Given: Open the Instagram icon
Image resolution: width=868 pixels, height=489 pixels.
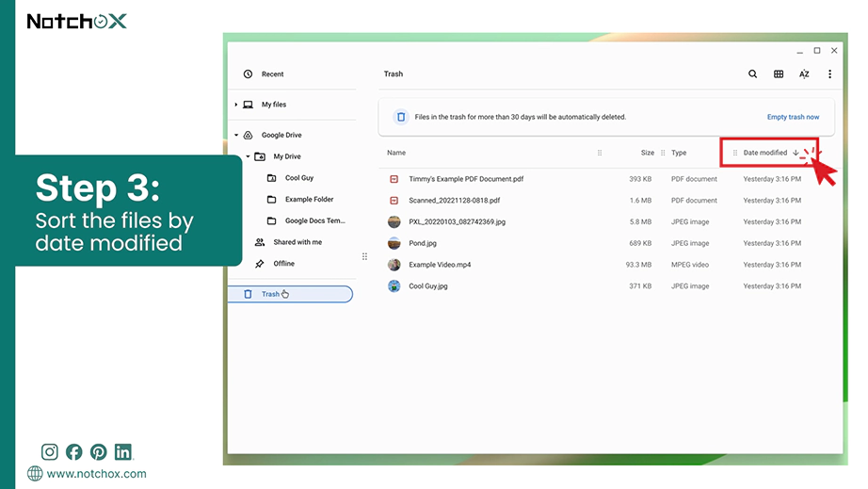Looking at the screenshot, I should 49,452.
